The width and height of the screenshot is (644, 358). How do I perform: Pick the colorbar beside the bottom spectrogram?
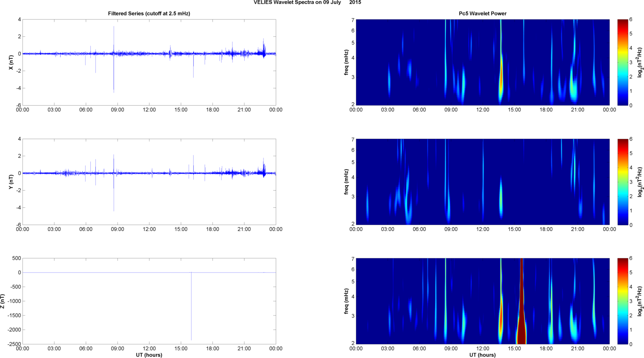(623, 301)
